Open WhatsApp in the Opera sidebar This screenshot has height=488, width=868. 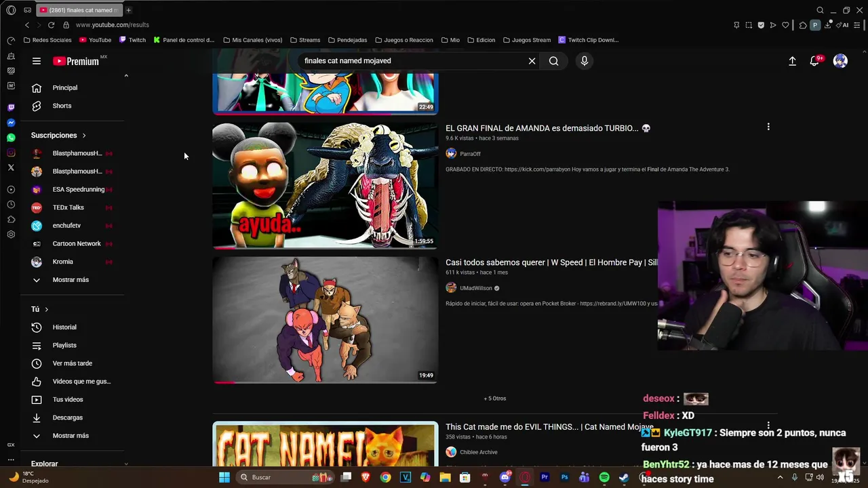pyautogui.click(x=11, y=138)
